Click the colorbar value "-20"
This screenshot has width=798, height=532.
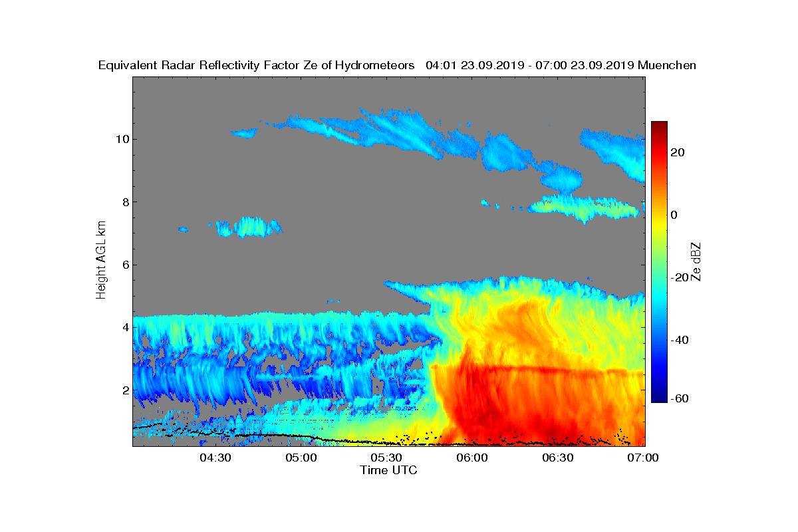coord(679,277)
